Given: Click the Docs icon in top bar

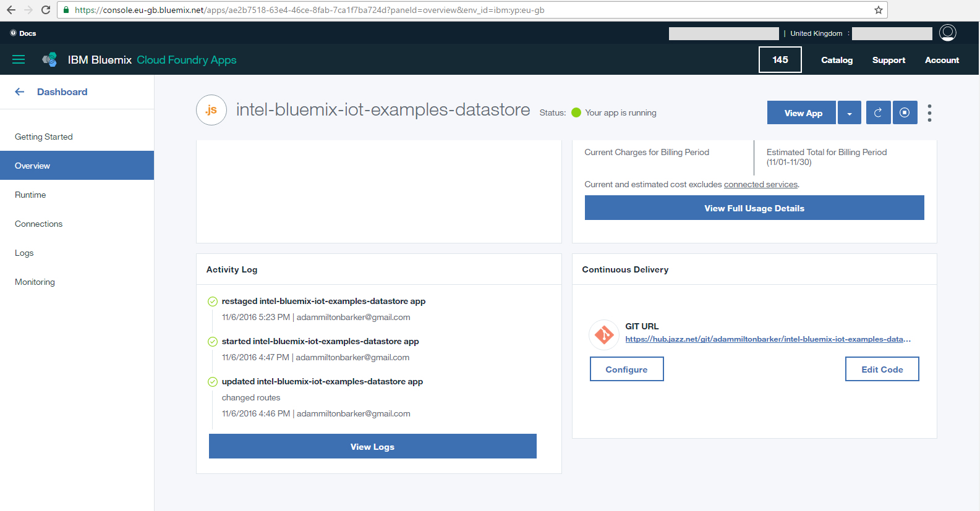Looking at the screenshot, I should (13, 33).
